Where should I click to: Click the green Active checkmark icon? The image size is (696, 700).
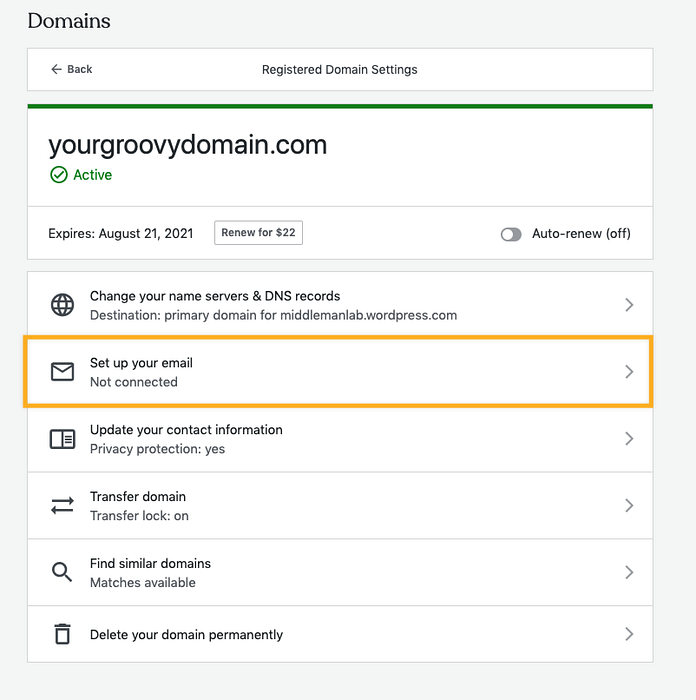(x=58, y=175)
